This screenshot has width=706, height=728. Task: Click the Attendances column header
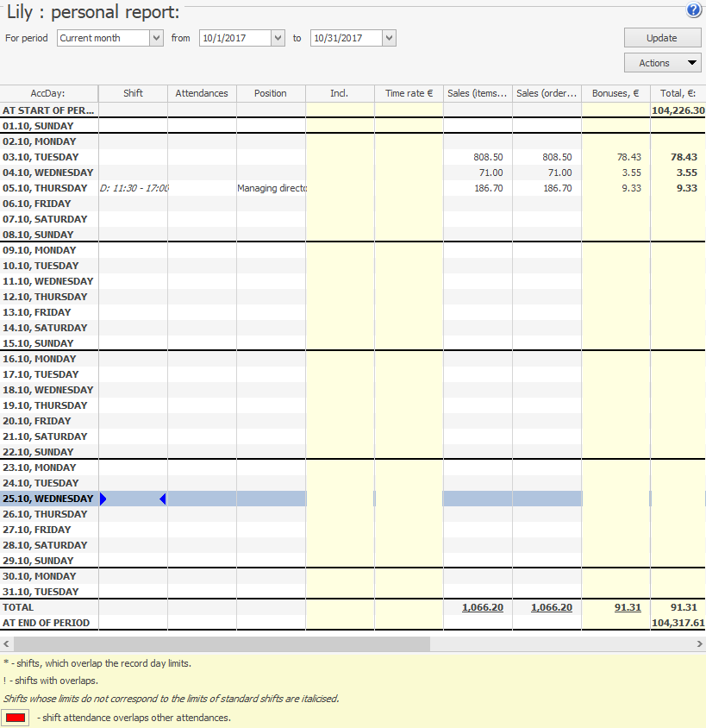point(202,93)
